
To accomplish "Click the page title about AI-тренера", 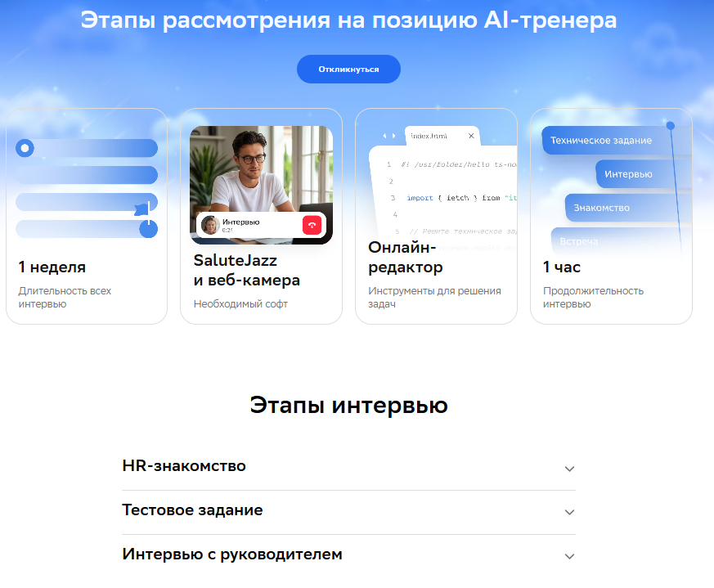I will click(x=348, y=20).
